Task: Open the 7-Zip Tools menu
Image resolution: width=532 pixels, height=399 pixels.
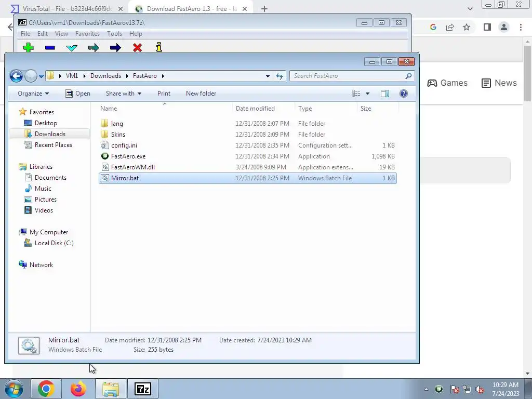Action: point(114,34)
